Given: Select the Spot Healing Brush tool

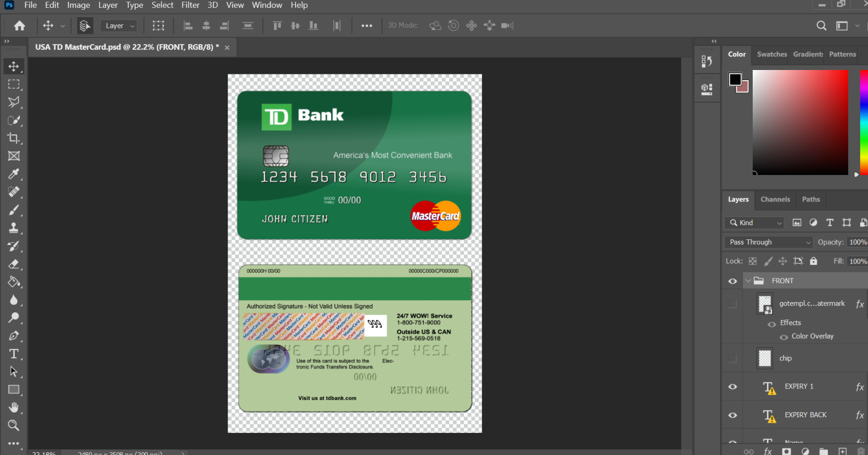Looking at the screenshot, I should click(x=14, y=192).
